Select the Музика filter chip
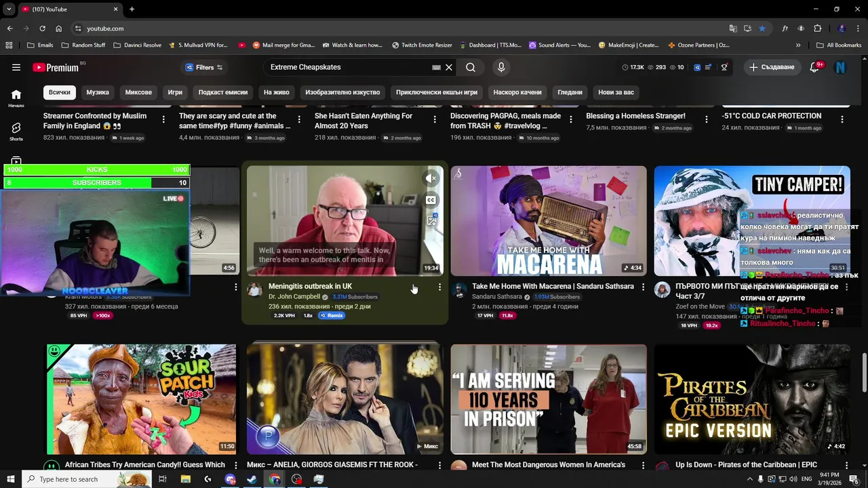Image resolution: width=868 pixels, height=488 pixels. [98, 92]
